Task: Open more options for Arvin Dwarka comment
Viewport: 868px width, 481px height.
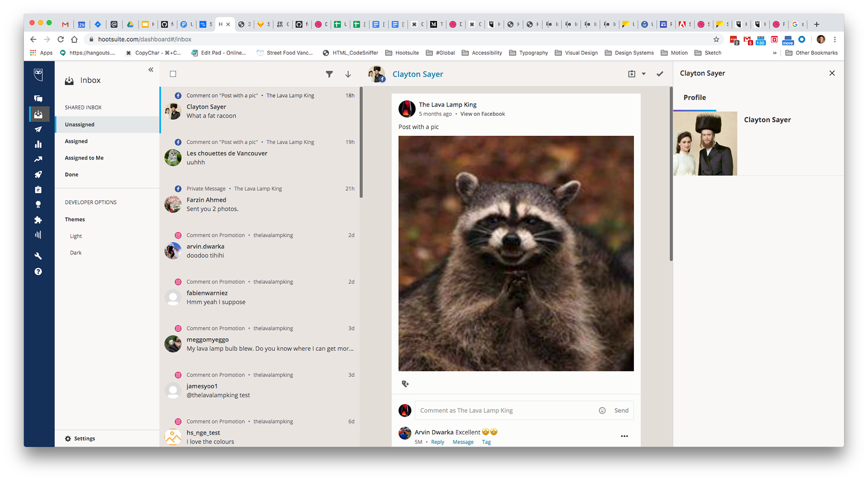Action: click(624, 436)
